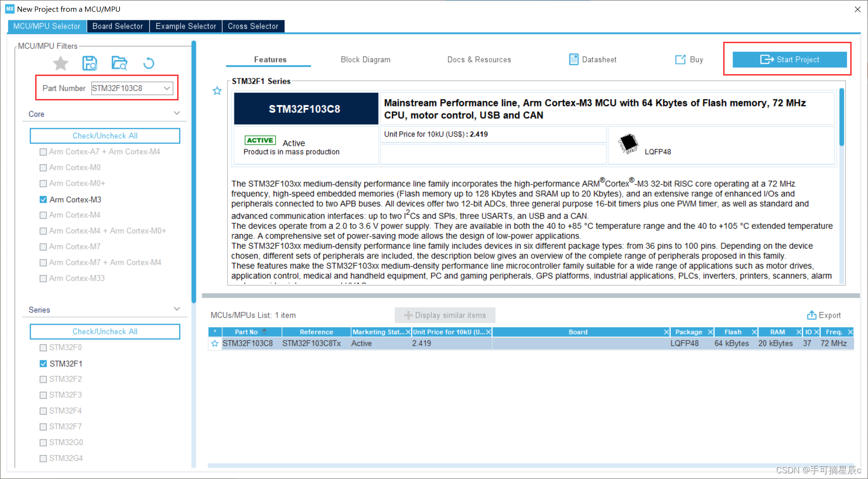868x479 pixels.
Task: Check the Arm Cortex-M0 checkbox
Action: click(x=43, y=168)
